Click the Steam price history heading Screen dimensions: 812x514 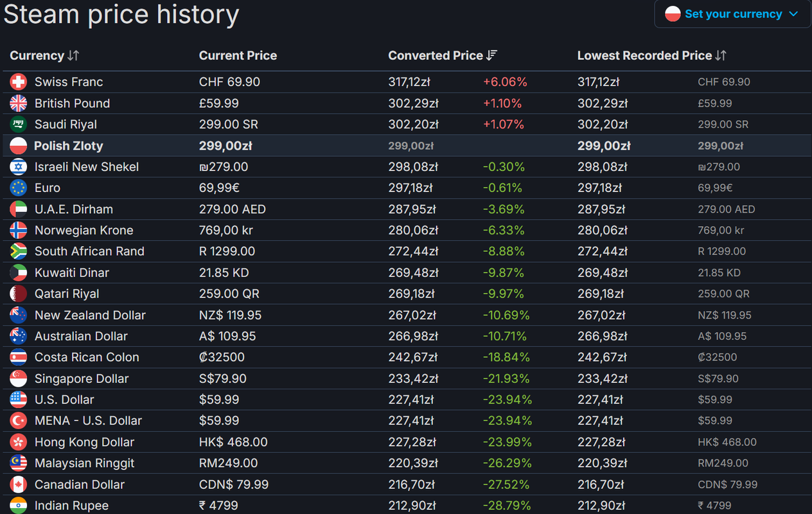coord(121,14)
